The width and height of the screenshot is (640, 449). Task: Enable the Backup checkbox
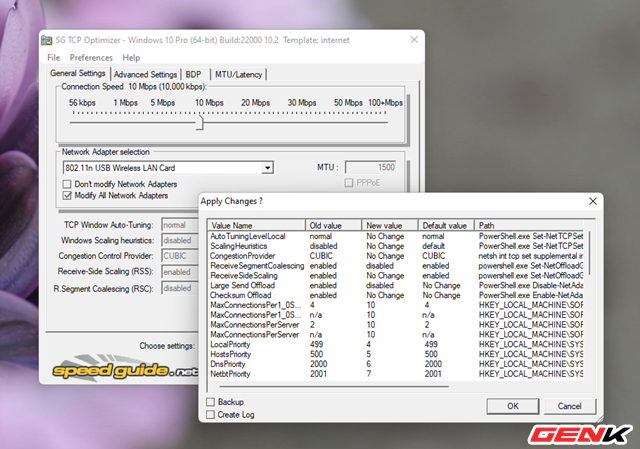211,402
